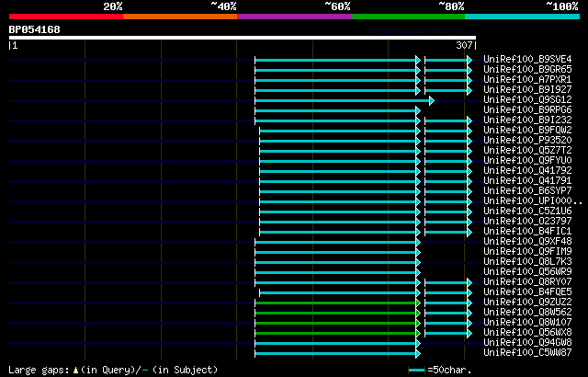Viewport: 588px width, 377px height.
Task: Click the single cyan alignment bar for B9RPG6
Action: tap(337, 110)
